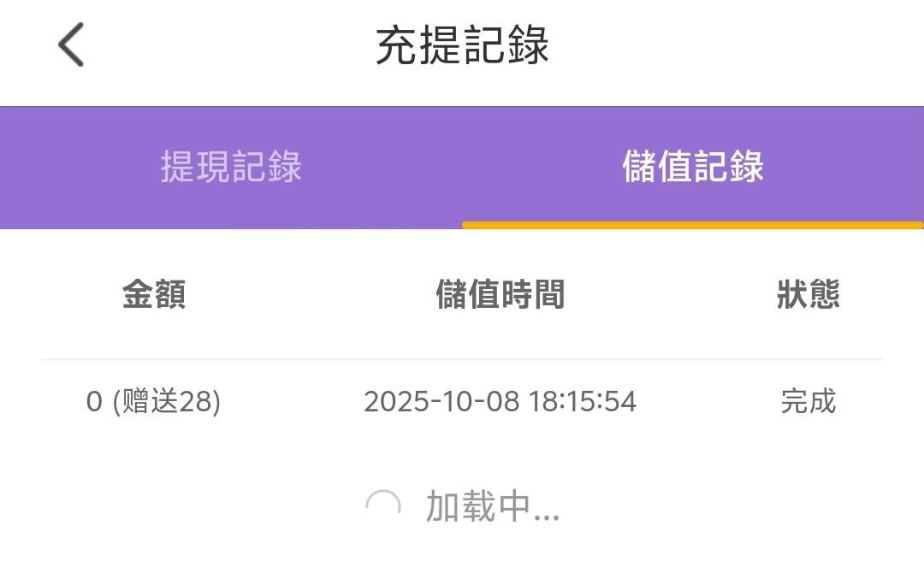Select the 儲值記錄 tab
This screenshot has width=924, height=567.
(693, 167)
